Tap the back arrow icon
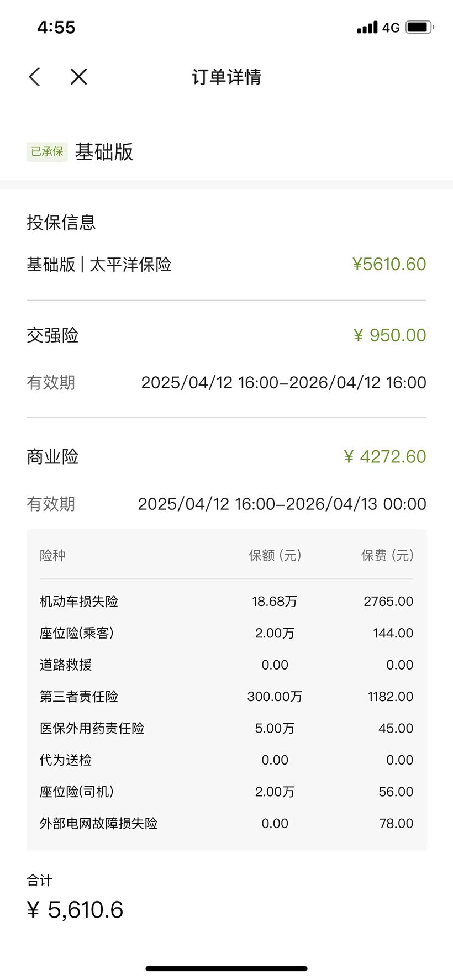The height and width of the screenshot is (980, 453). [35, 77]
